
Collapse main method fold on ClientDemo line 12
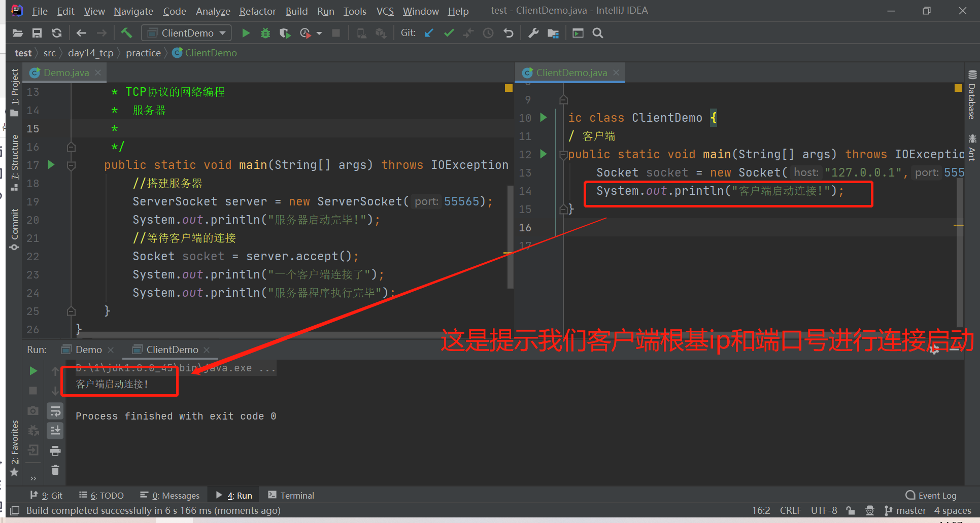563,155
